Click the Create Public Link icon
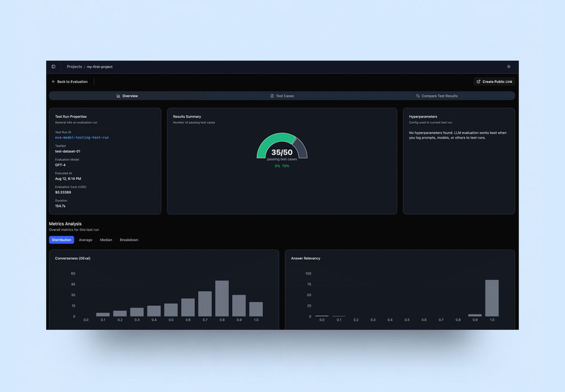The image size is (565, 392). [479, 82]
